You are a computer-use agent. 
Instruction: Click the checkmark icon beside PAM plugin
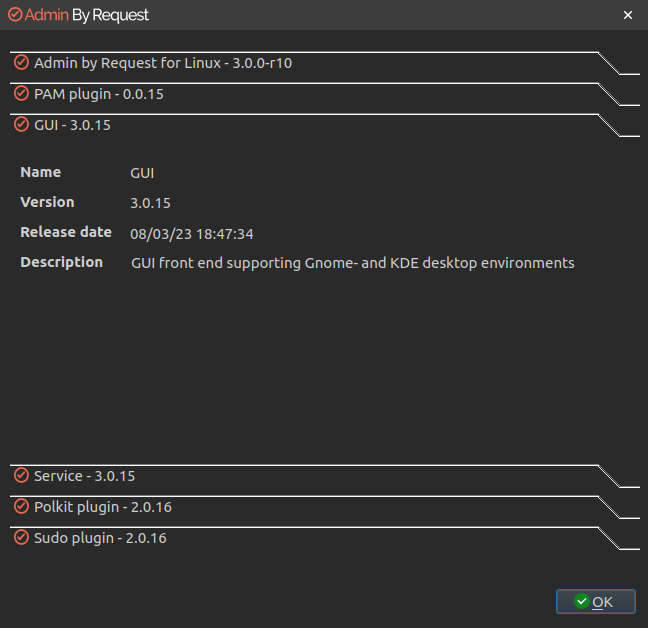(x=21, y=93)
